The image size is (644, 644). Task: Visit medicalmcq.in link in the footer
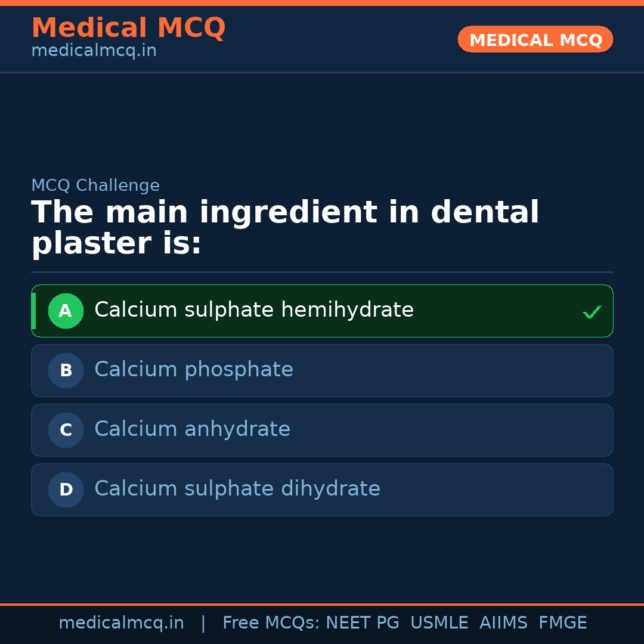pos(121,623)
